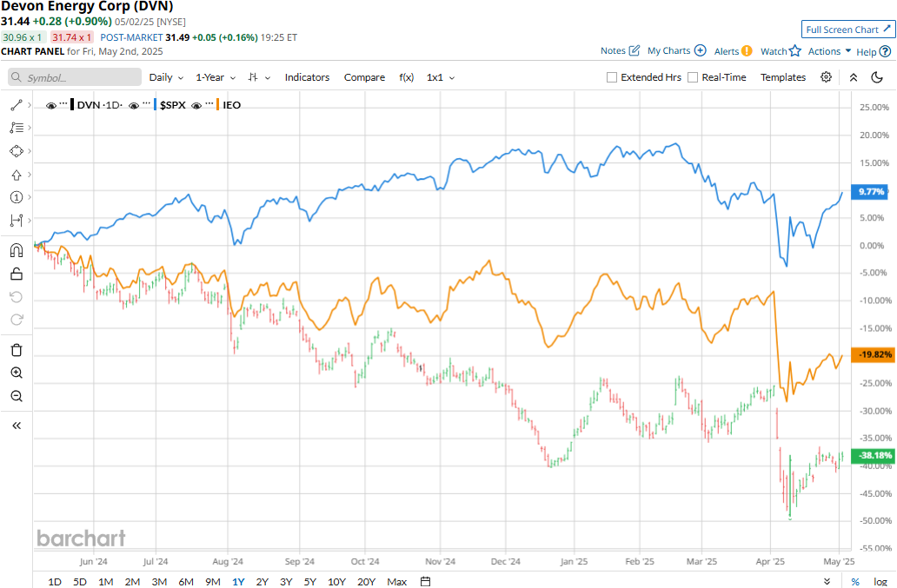Select the Max time range
Screen dimensions: 897x588
[397, 582]
